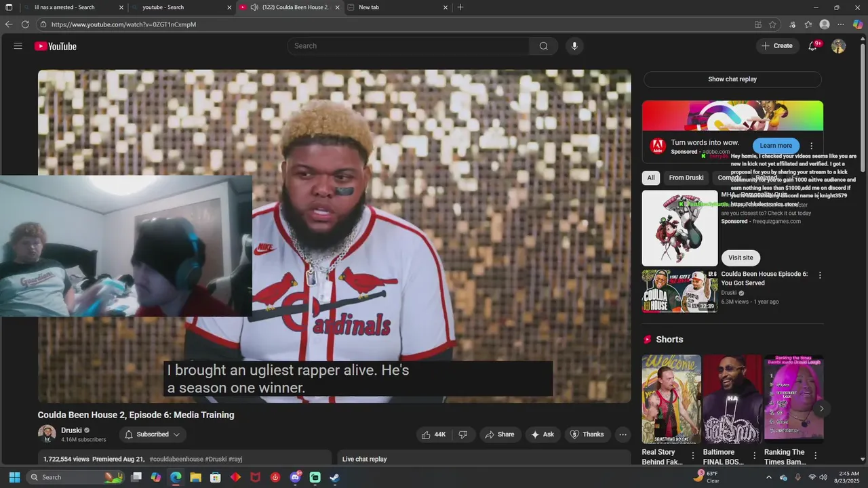Open Edge settings and more menu
868x488 pixels.
pyautogui.click(x=841, y=24)
